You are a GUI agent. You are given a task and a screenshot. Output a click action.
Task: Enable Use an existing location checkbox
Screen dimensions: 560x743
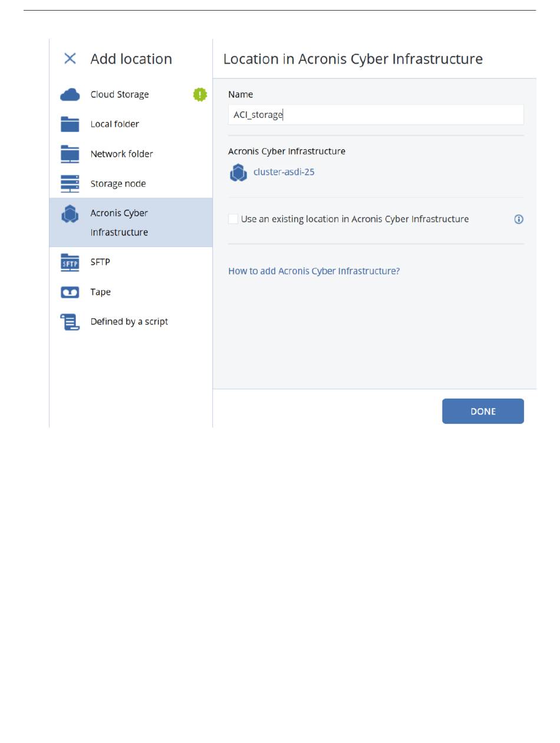tap(233, 219)
